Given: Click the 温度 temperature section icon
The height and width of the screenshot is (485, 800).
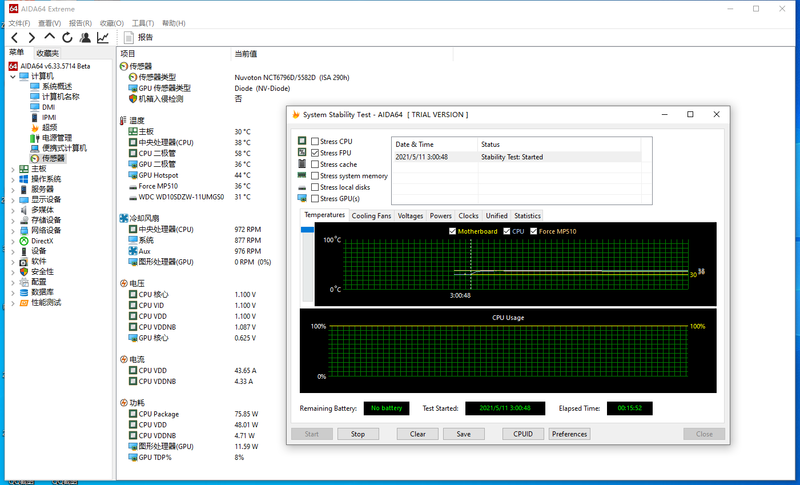Looking at the screenshot, I should [x=123, y=120].
